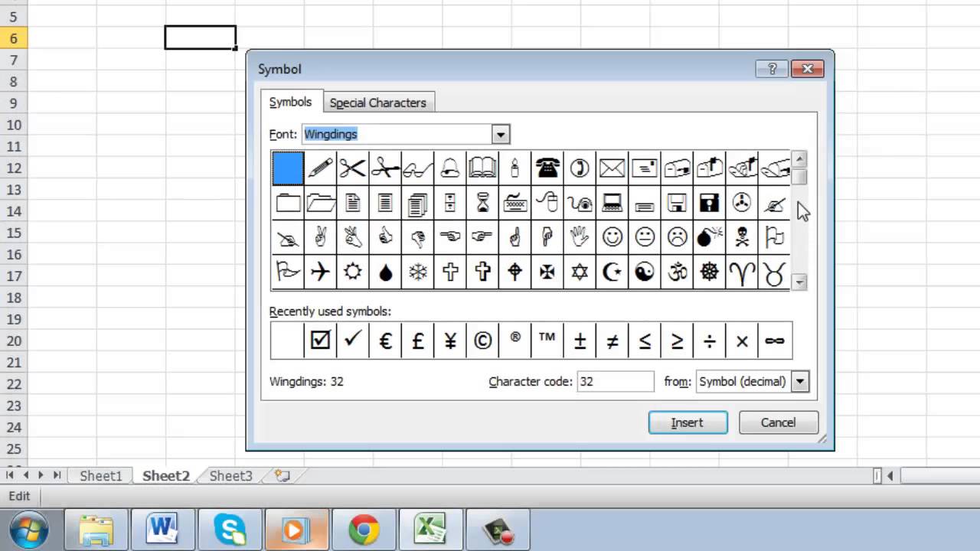980x551 pixels.
Task: Select the envelope symbol
Action: [x=612, y=168]
